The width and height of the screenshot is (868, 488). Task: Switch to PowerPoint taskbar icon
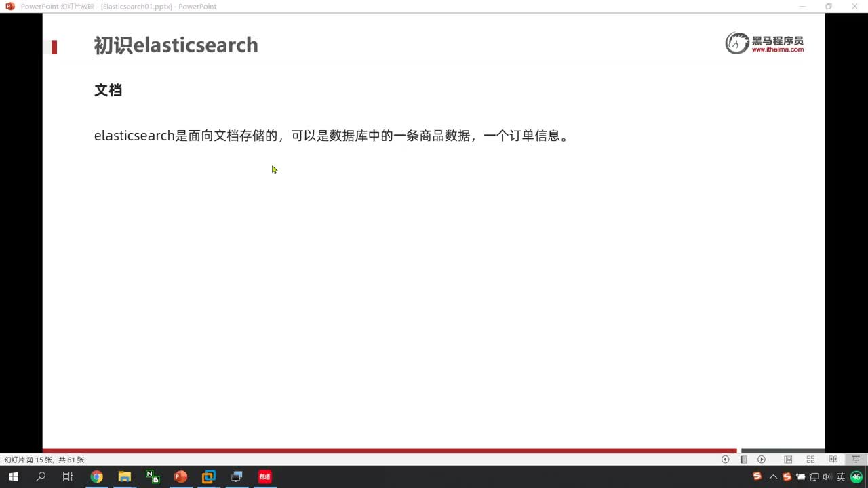[x=180, y=476]
